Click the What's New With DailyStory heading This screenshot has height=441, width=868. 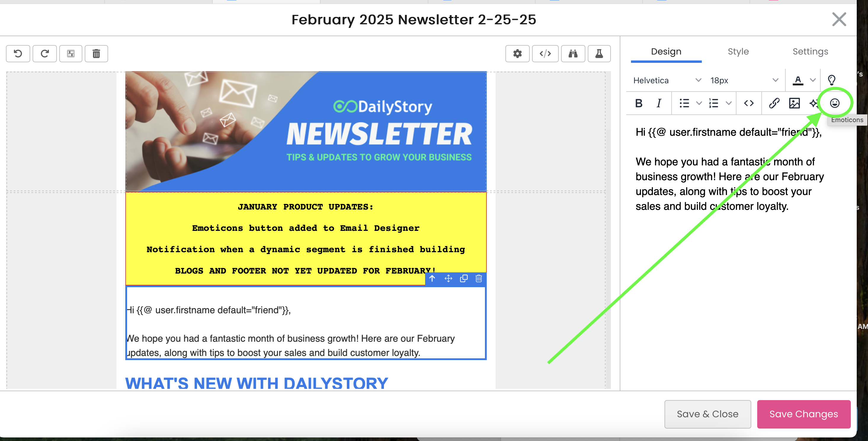(x=257, y=383)
